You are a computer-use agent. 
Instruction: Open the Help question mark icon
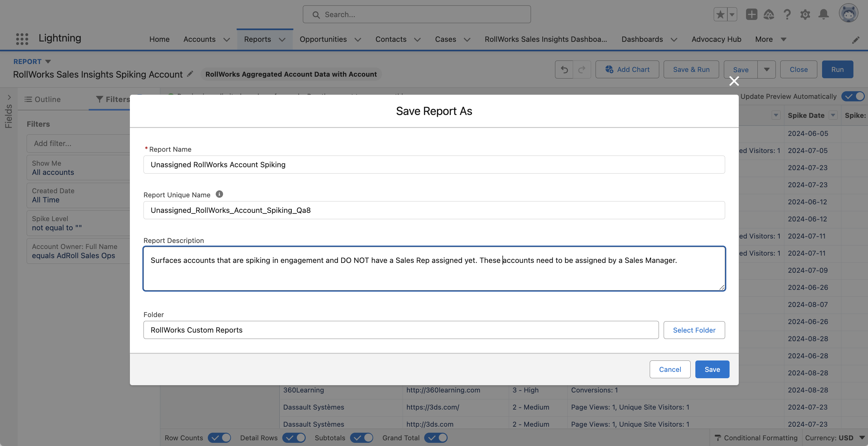point(787,15)
